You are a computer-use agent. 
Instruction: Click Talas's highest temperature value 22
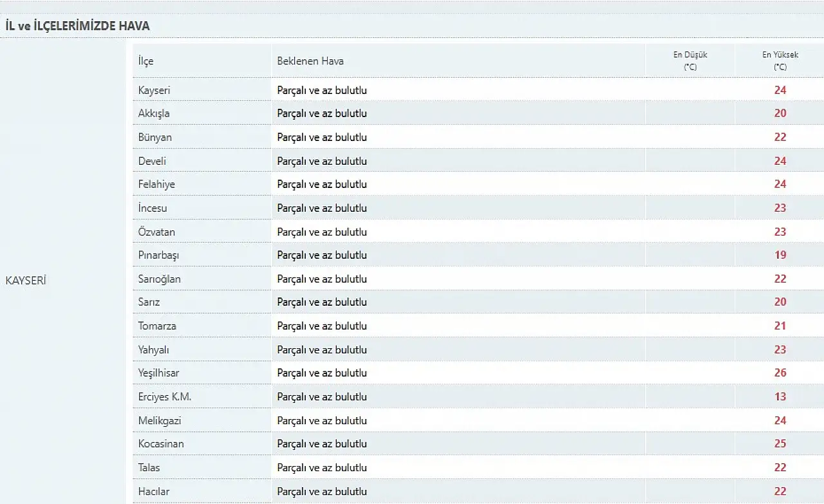pyautogui.click(x=780, y=467)
